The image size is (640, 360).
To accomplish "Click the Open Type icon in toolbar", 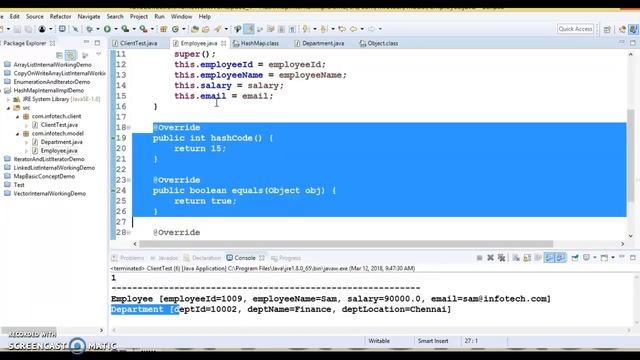I will 195,29.
